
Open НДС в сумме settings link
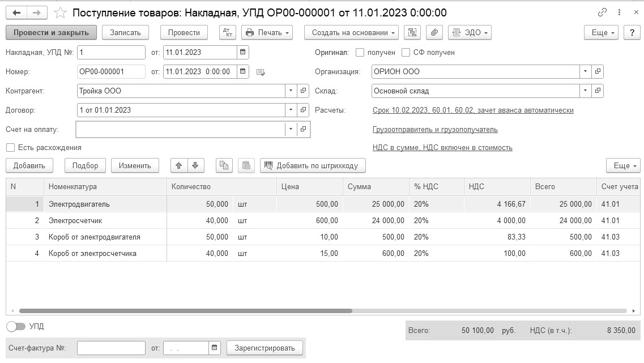(442, 147)
